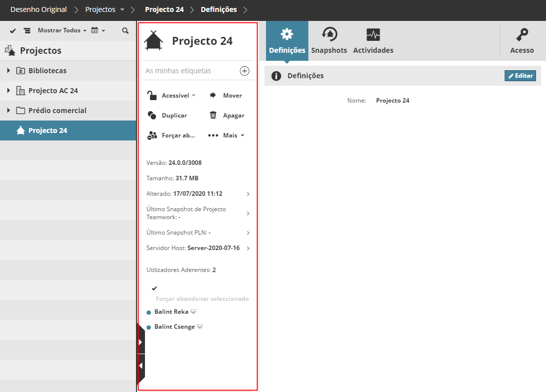The image size is (546, 392).
Task: Click the Duplicar action
Action: tap(167, 116)
